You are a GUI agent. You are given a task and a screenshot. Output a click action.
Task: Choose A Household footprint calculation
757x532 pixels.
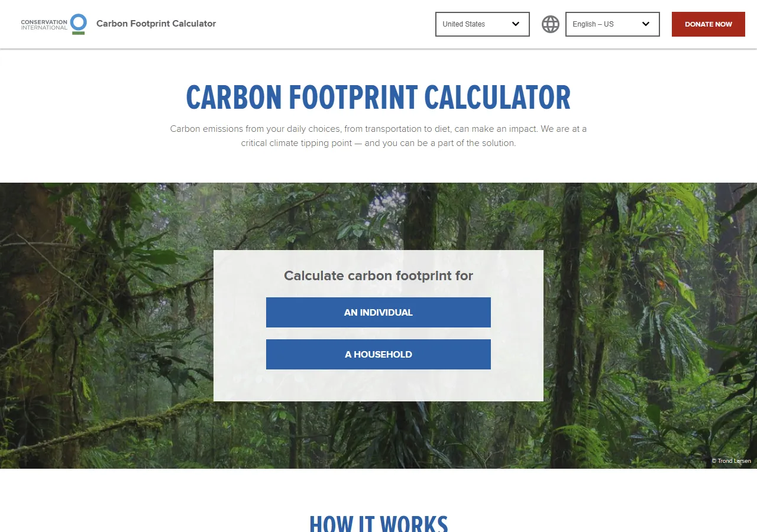point(378,354)
